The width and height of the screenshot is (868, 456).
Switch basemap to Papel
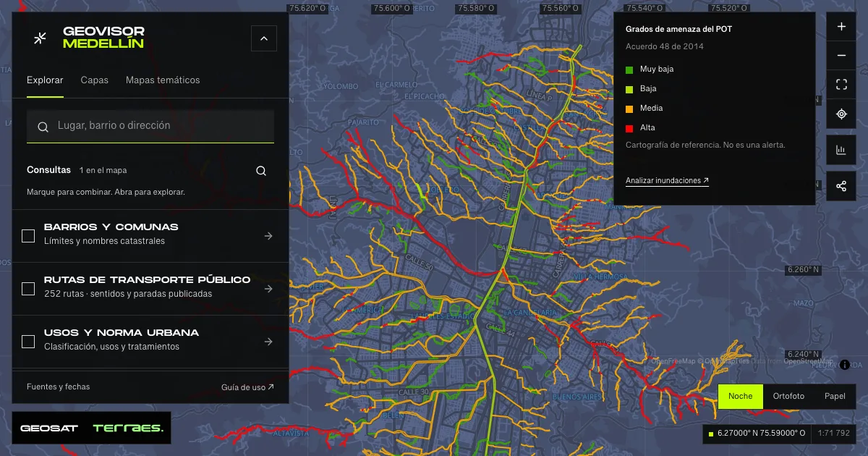[835, 397]
